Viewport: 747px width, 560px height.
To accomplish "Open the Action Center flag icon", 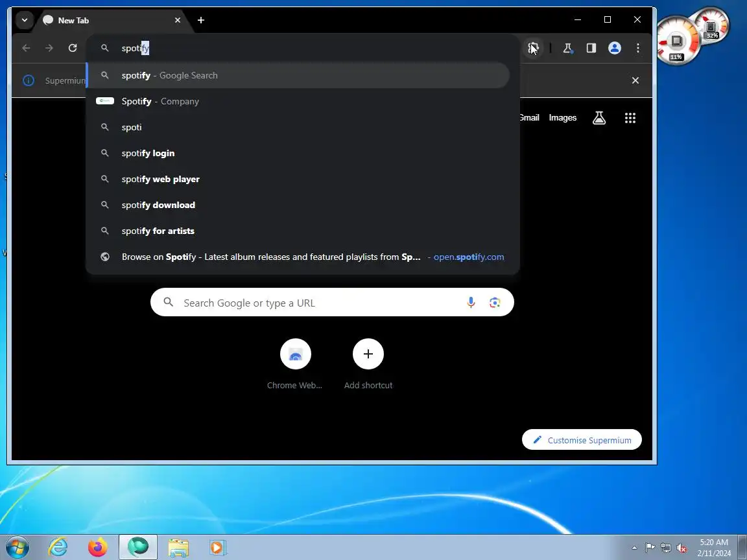I will 650,548.
